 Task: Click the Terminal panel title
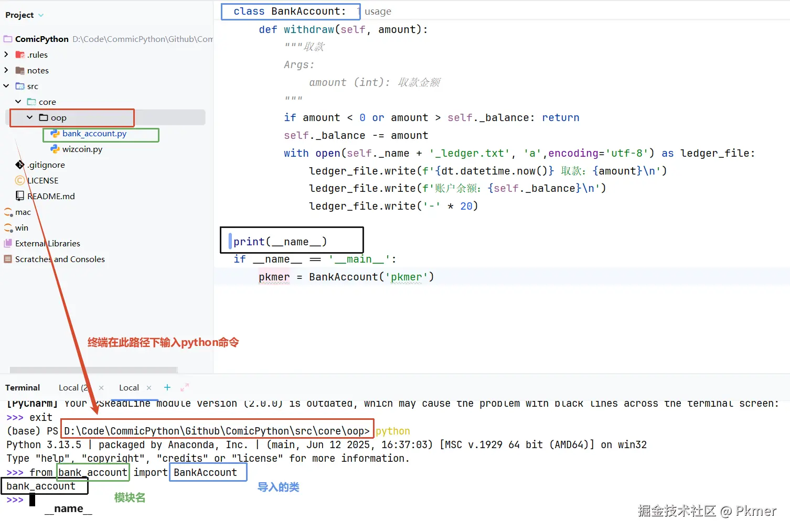23,388
